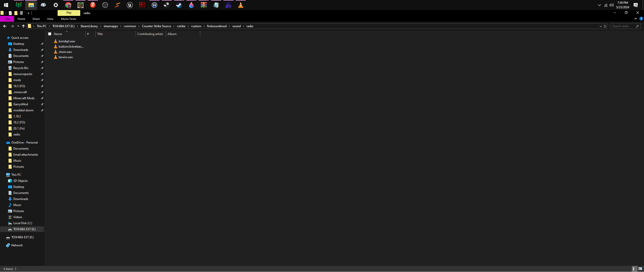
Task: Collapse the Quick access section
Action: (x=4, y=38)
